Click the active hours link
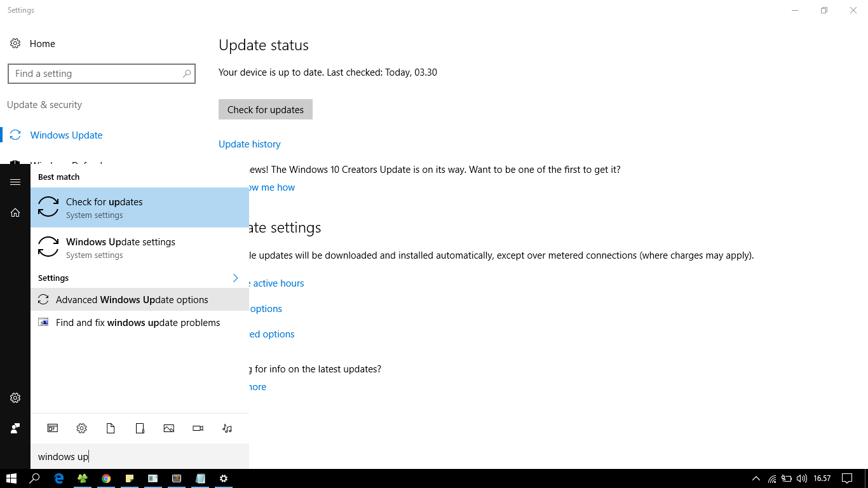The height and width of the screenshot is (488, 868). pos(277,283)
